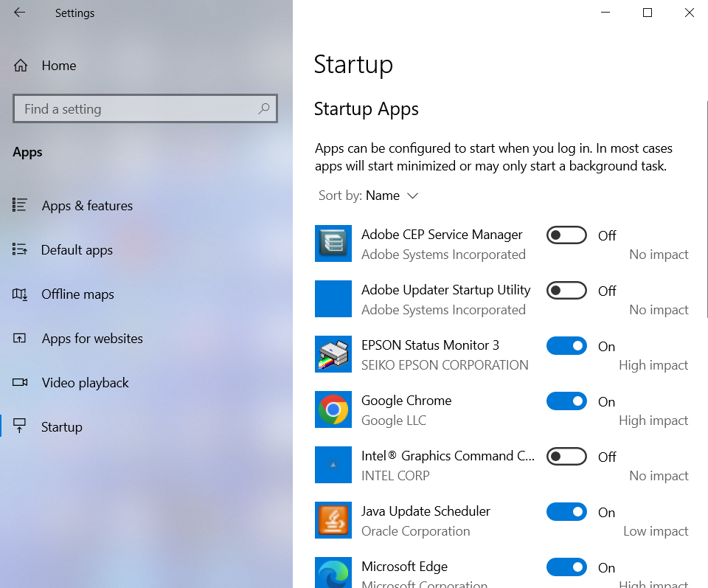Disable Java Update Scheduler startup toggle
This screenshot has height=588, width=708.
[x=566, y=512]
